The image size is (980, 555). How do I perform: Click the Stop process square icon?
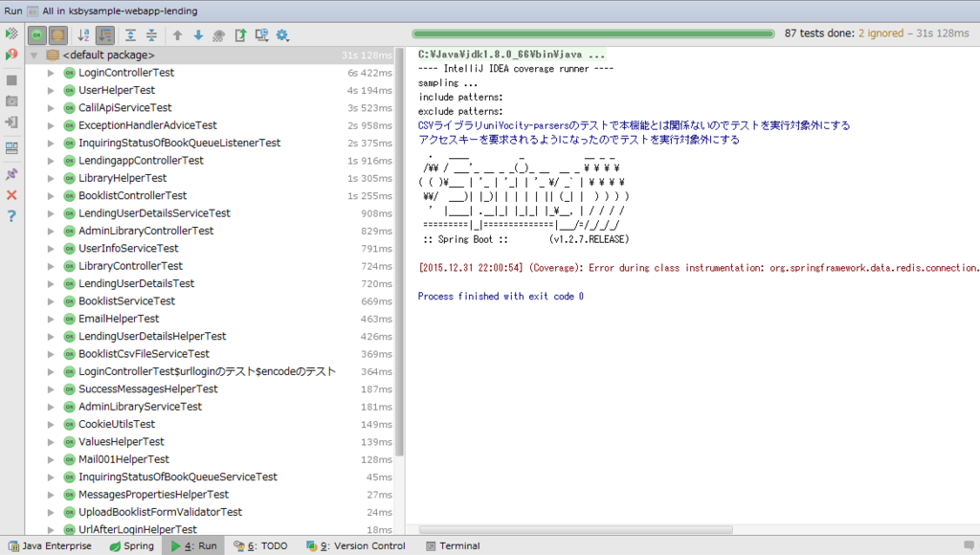tap(11, 80)
